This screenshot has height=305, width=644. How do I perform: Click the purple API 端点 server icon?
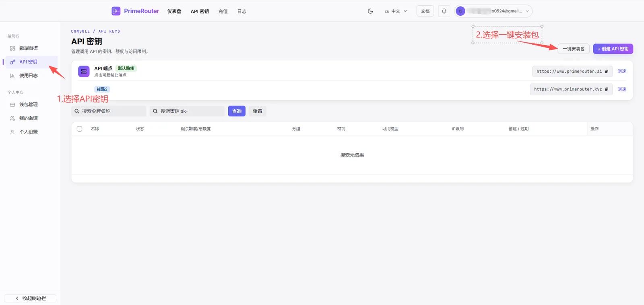point(84,72)
